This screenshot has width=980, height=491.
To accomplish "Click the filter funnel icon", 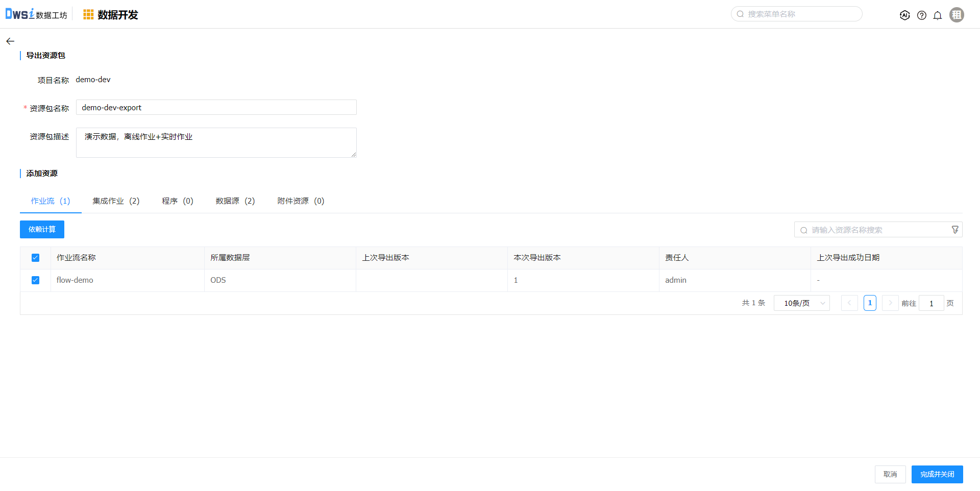I will point(955,230).
